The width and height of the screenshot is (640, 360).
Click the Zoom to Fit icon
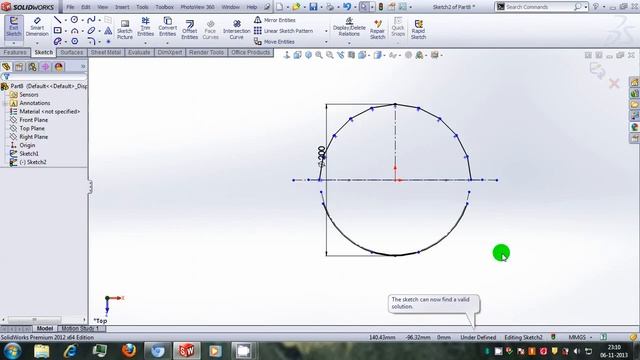click(x=319, y=55)
